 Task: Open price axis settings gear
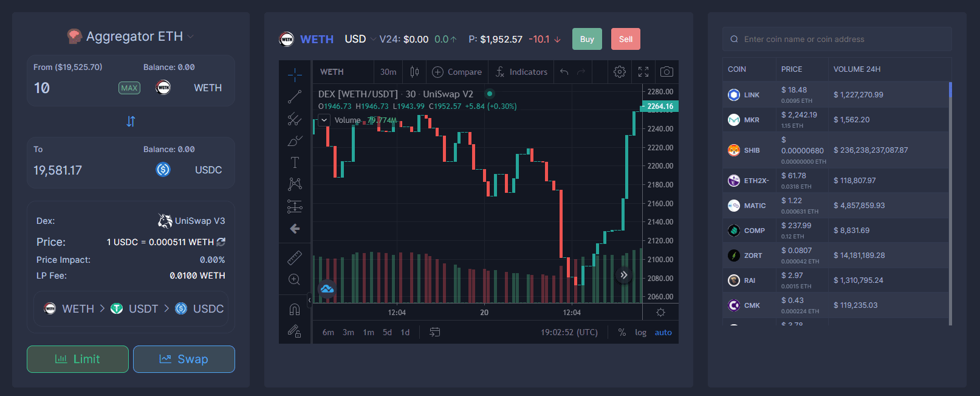(x=661, y=312)
